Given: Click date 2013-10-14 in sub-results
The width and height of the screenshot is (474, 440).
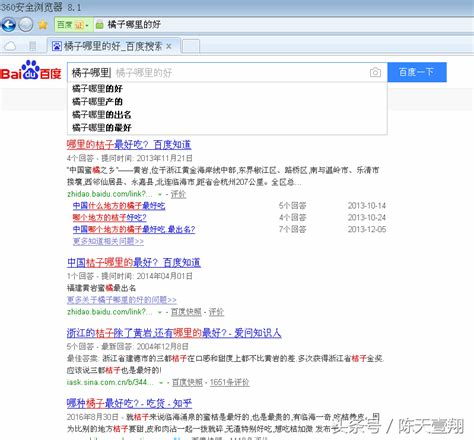Looking at the screenshot, I should click(367, 206).
